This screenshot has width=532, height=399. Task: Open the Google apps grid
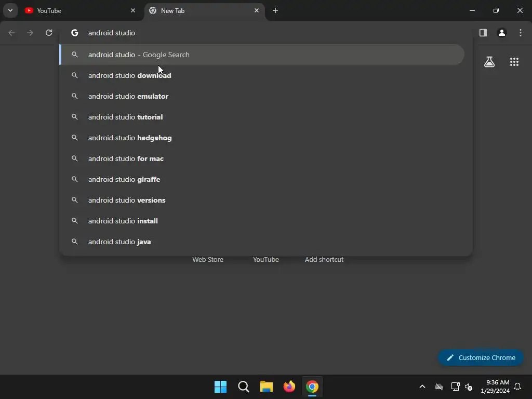coord(514,62)
